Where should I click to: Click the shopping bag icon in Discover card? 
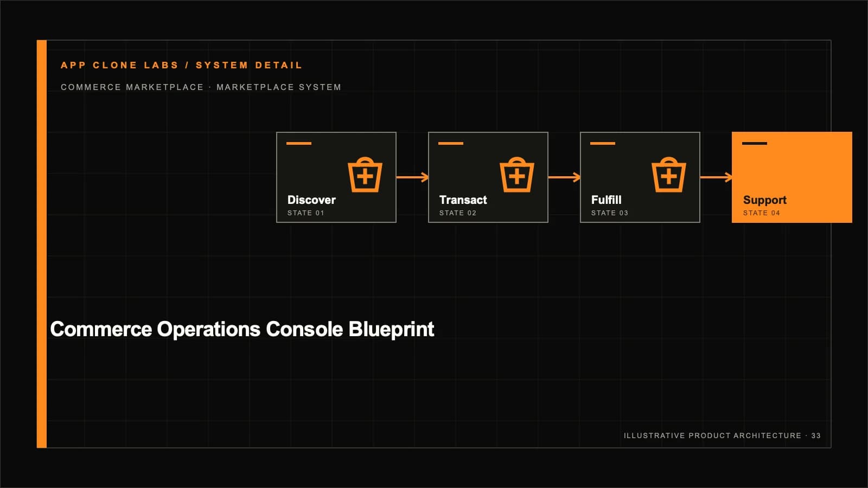click(365, 175)
